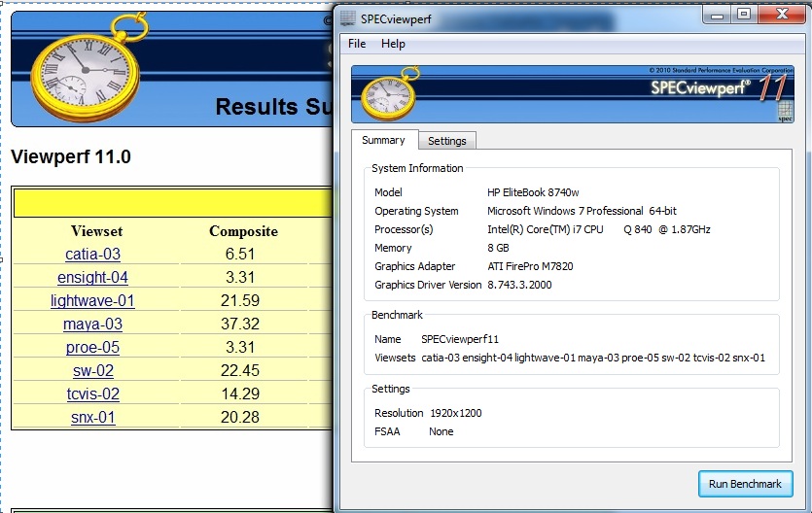The image size is (812, 513).
Task: Click the Viewperf 11.0 heading
Action: click(71, 156)
